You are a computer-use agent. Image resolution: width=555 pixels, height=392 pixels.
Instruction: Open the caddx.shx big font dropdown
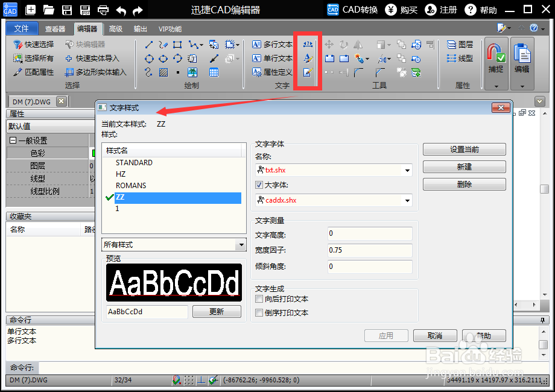pyautogui.click(x=407, y=201)
